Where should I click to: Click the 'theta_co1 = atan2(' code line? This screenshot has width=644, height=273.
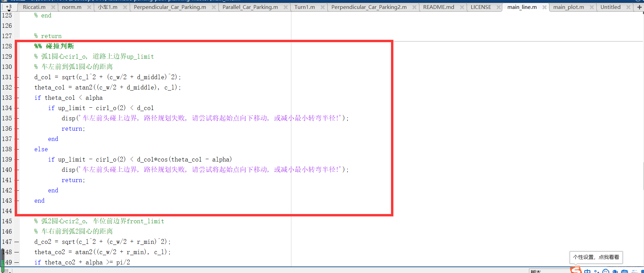click(x=108, y=87)
